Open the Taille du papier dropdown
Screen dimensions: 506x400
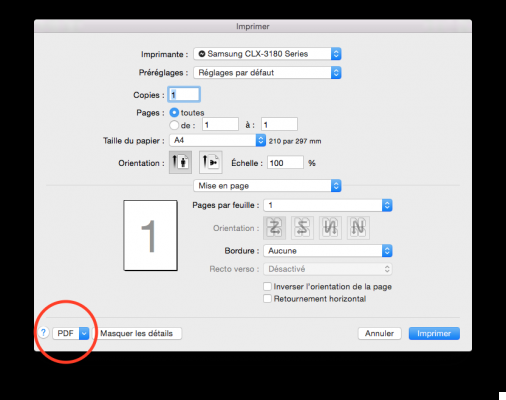(217, 140)
